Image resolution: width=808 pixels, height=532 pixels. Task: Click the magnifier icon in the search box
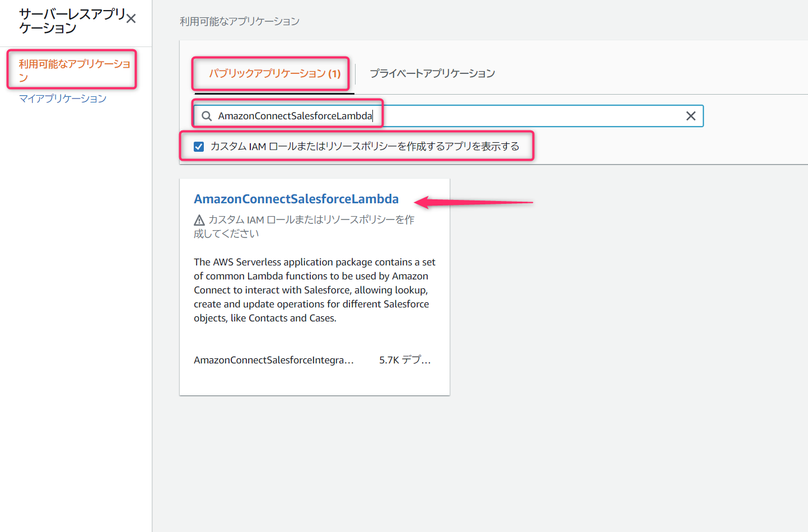[x=207, y=116]
